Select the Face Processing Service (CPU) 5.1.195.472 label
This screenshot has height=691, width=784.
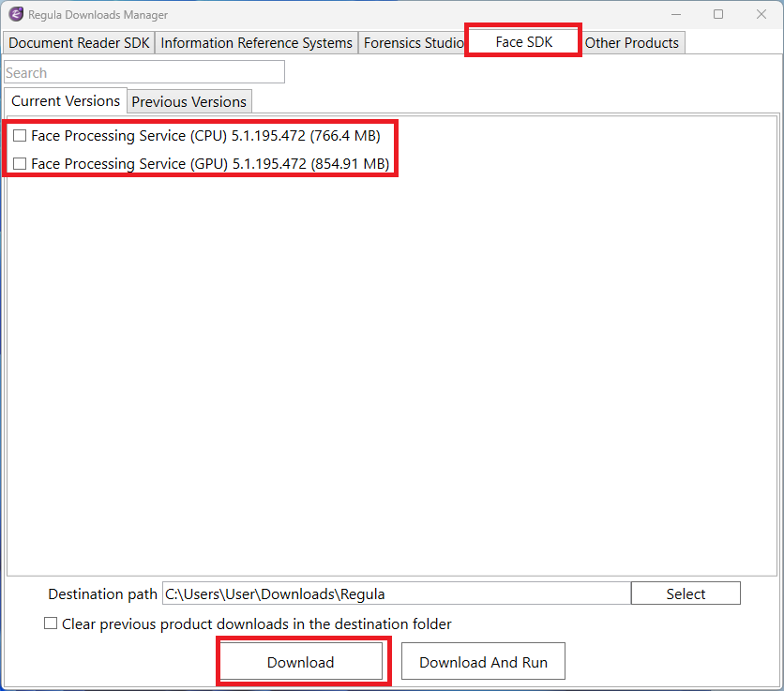(205, 136)
